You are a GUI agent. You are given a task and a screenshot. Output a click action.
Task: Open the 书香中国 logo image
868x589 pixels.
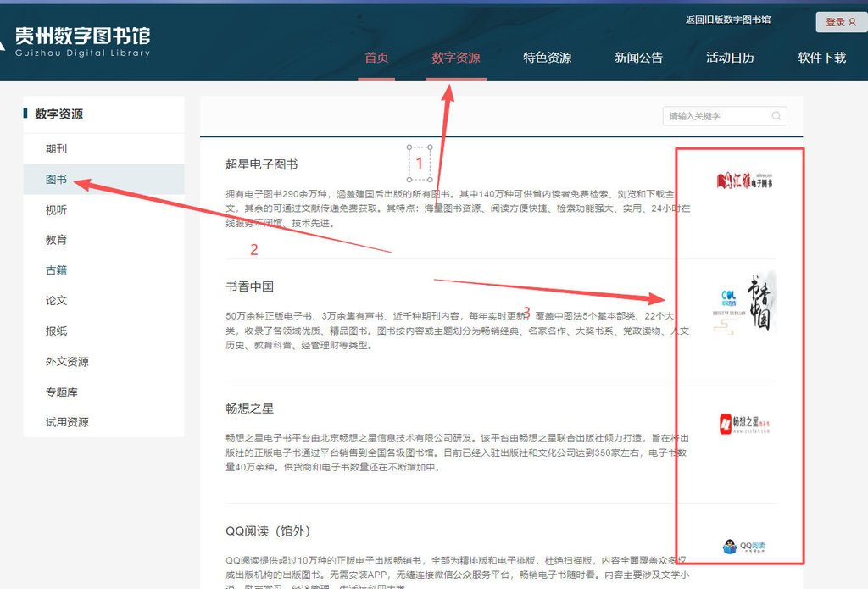(745, 303)
